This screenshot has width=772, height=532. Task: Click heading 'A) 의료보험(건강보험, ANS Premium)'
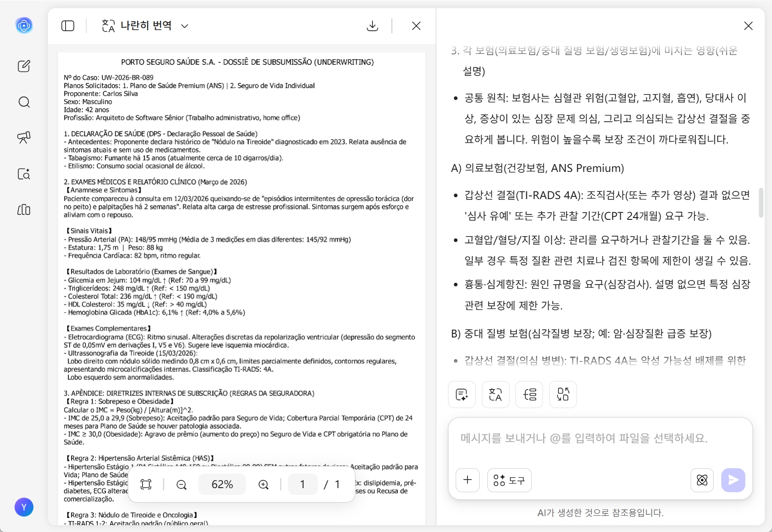538,168
